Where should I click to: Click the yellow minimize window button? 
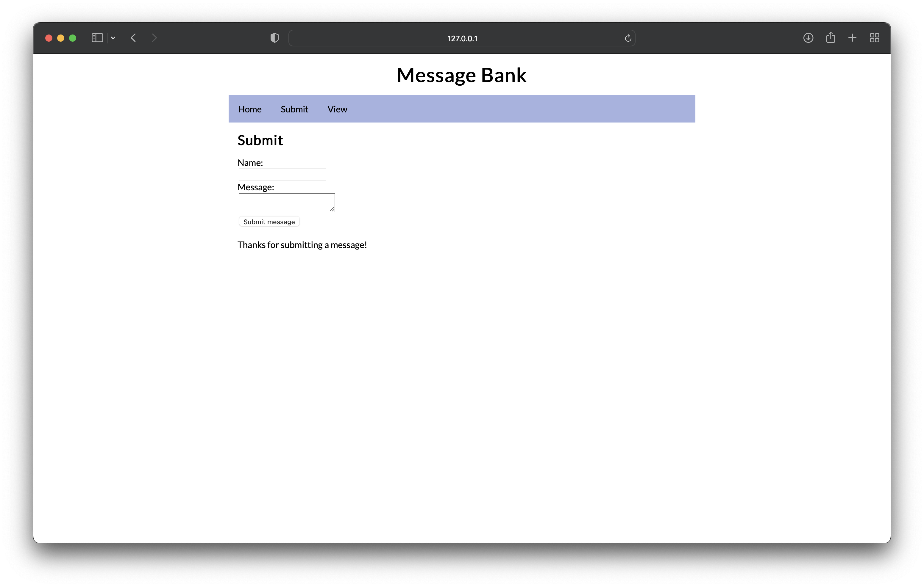[61, 38]
